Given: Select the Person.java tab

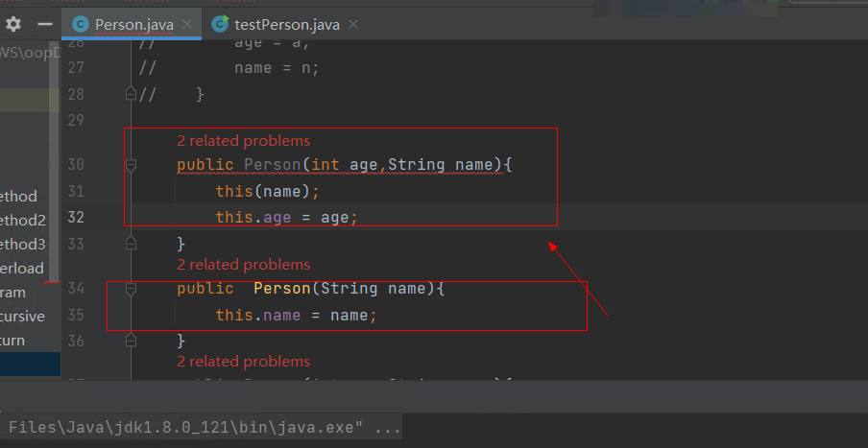Looking at the screenshot, I should click(x=133, y=24).
